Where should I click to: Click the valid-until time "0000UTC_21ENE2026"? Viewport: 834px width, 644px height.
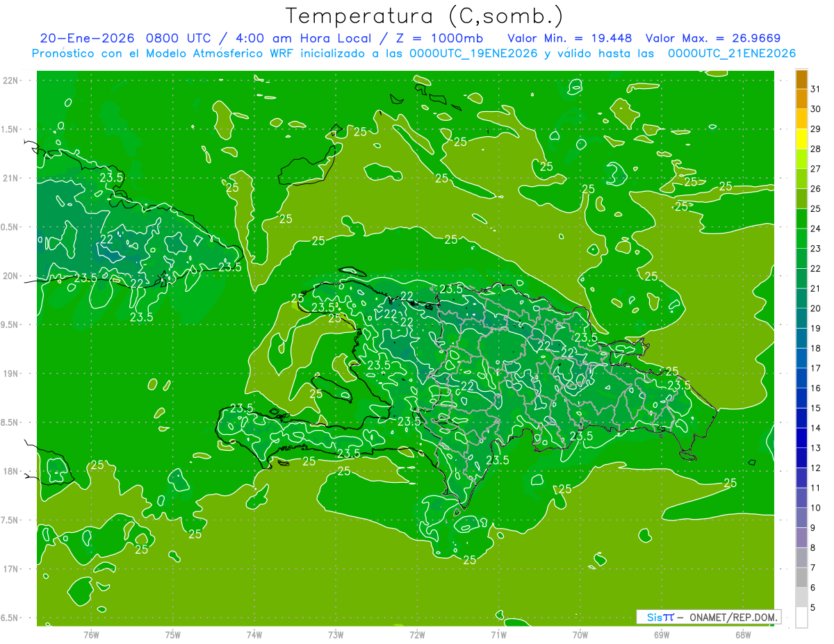point(732,53)
